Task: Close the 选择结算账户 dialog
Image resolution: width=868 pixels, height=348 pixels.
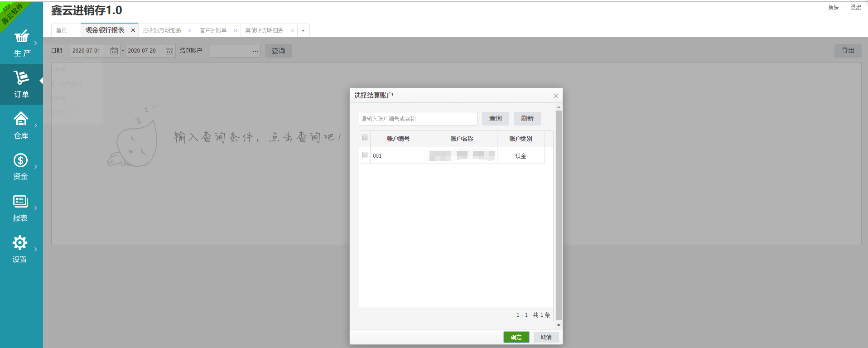Action: 555,96
